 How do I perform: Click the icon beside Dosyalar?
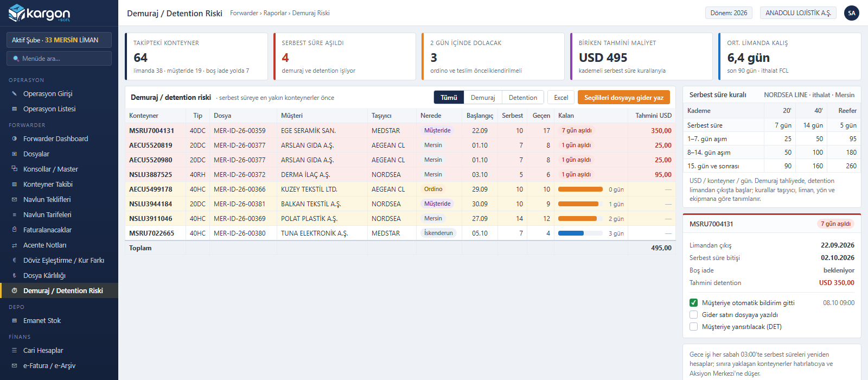click(15, 154)
